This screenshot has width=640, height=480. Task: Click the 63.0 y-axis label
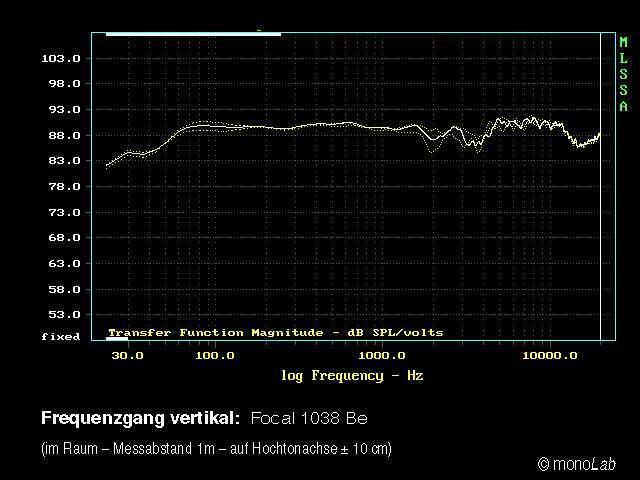click(x=64, y=263)
